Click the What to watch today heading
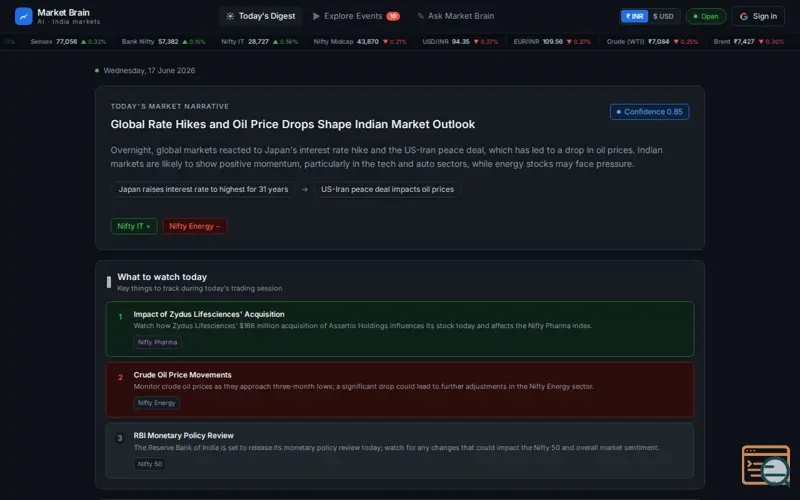This screenshot has width=800, height=500. coord(162,277)
